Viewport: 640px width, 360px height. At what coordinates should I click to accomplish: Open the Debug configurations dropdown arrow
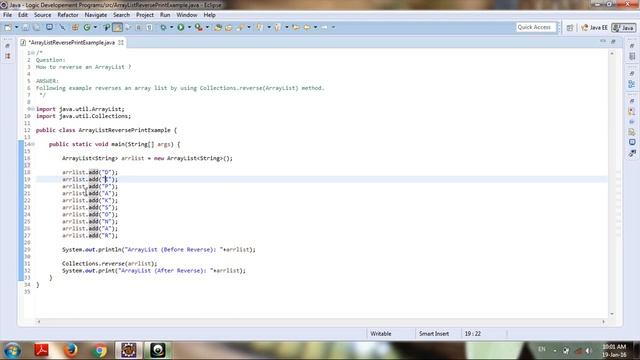click(171, 27)
